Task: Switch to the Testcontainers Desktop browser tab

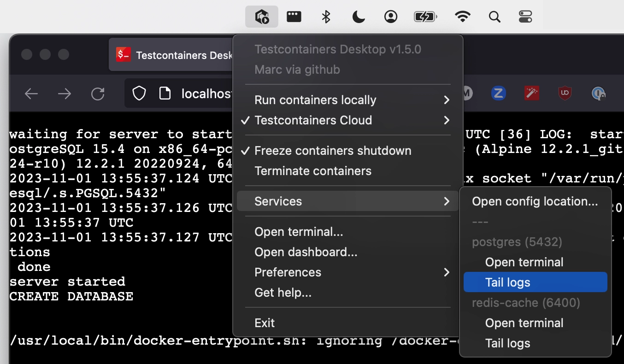Action: click(175, 55)
